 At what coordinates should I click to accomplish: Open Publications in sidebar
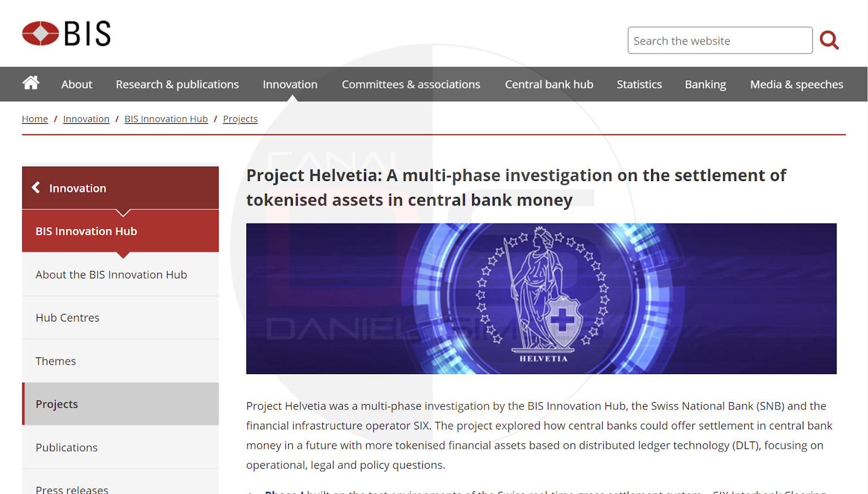[120, 447]
